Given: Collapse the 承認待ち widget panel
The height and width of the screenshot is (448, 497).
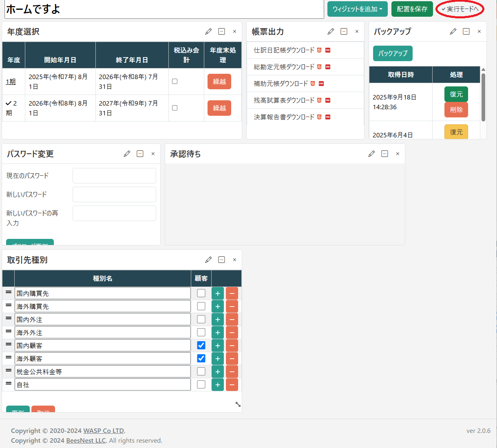Looking at the screenshot, I should click(x=384, y=154).
